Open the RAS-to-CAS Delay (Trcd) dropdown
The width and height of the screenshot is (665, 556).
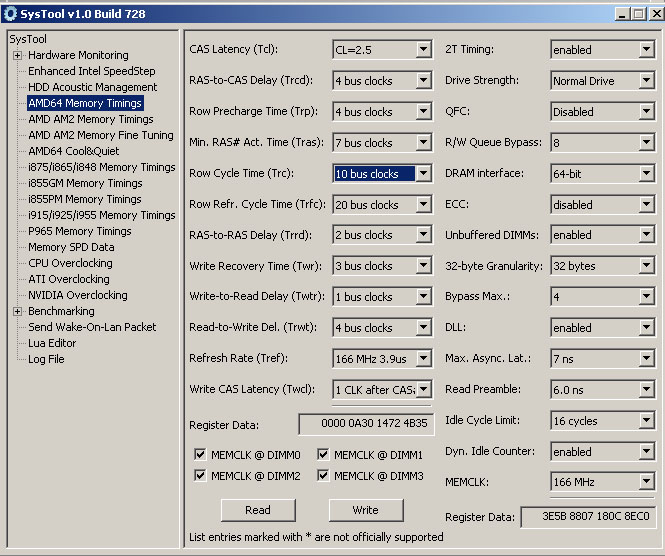382,81
